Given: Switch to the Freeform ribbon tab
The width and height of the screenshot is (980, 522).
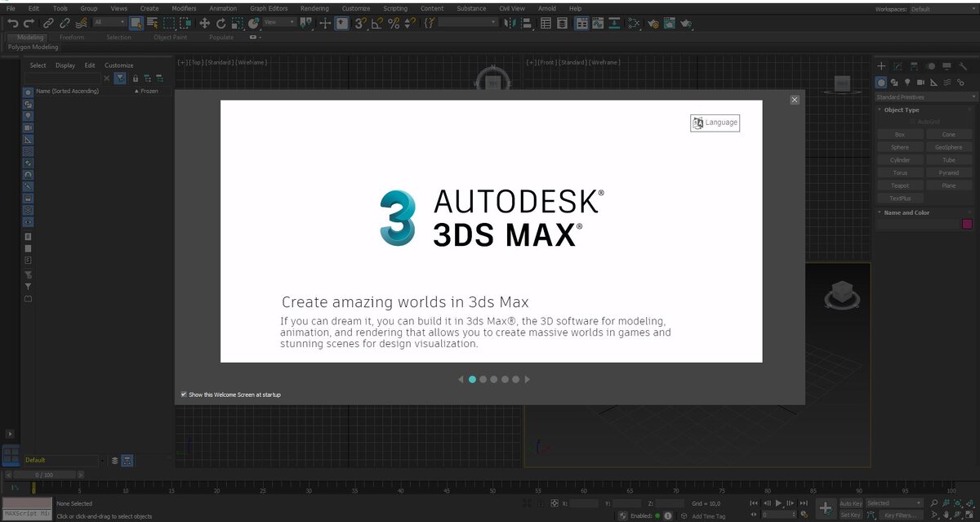Looking at the screenshot, I should click(x=72, y=37).
